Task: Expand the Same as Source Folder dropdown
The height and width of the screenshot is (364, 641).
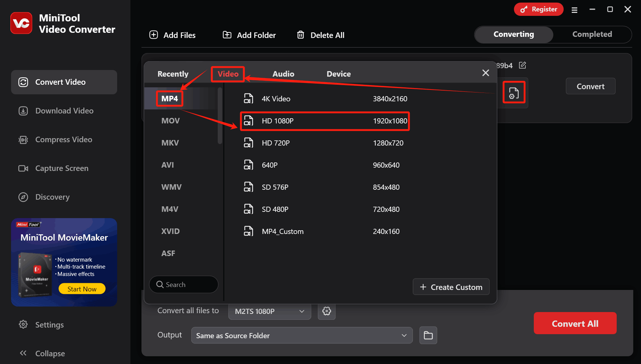Action: (302, 335)
